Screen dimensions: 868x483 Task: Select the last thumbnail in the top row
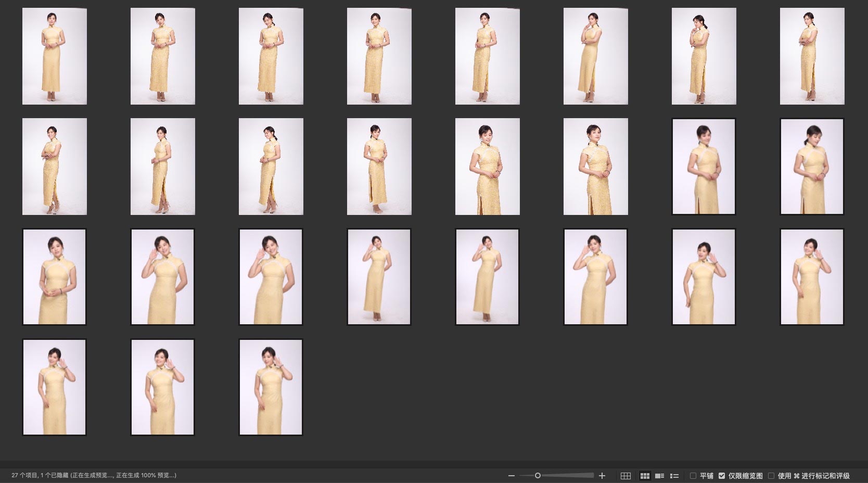tap(812, 56)
